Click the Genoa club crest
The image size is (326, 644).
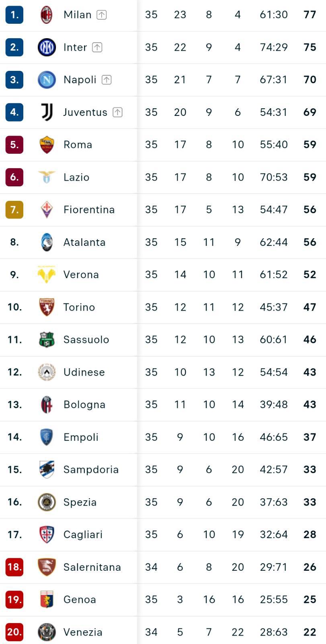47,600
